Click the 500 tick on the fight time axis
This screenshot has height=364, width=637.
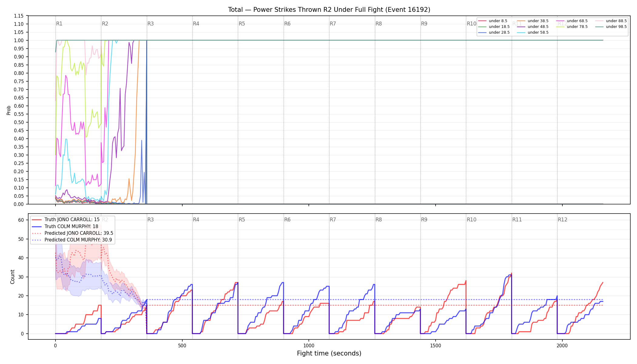pos(182,345)
